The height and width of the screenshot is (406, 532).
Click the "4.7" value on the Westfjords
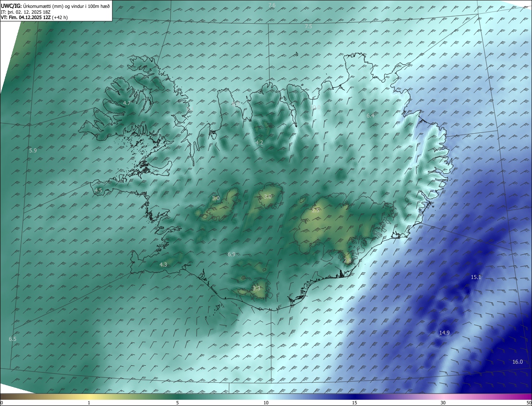click(x=127, y=103)
